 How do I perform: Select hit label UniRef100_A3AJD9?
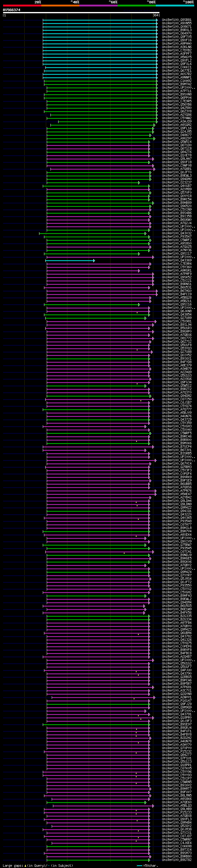coord(177,122)
